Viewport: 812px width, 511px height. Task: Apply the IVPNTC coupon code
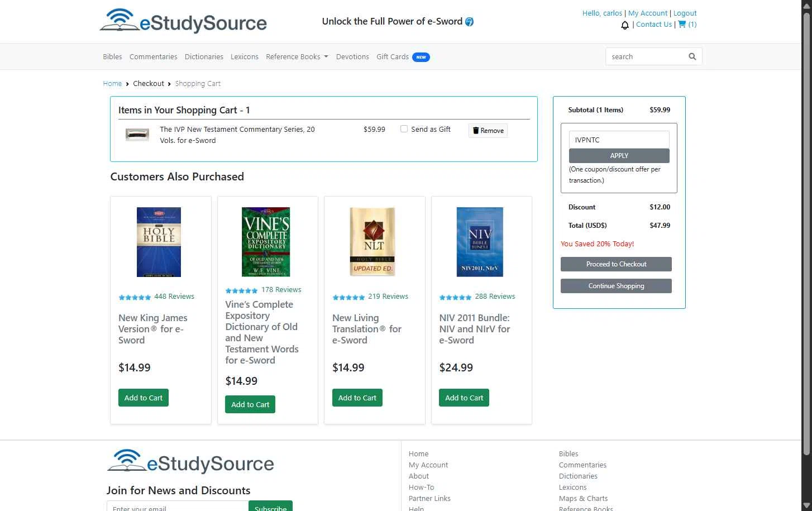(x=619, y=156)
